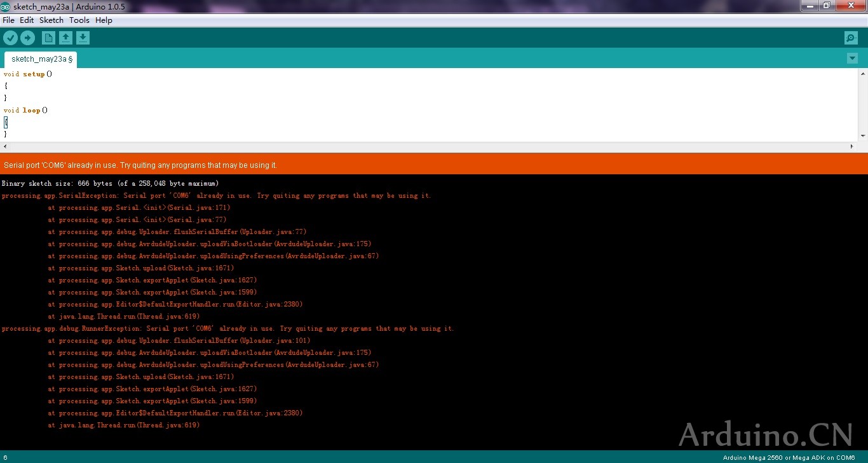Click 'Arduino Mega 2560 or Mega ADK on COM6' status text

tap(789, 458)
